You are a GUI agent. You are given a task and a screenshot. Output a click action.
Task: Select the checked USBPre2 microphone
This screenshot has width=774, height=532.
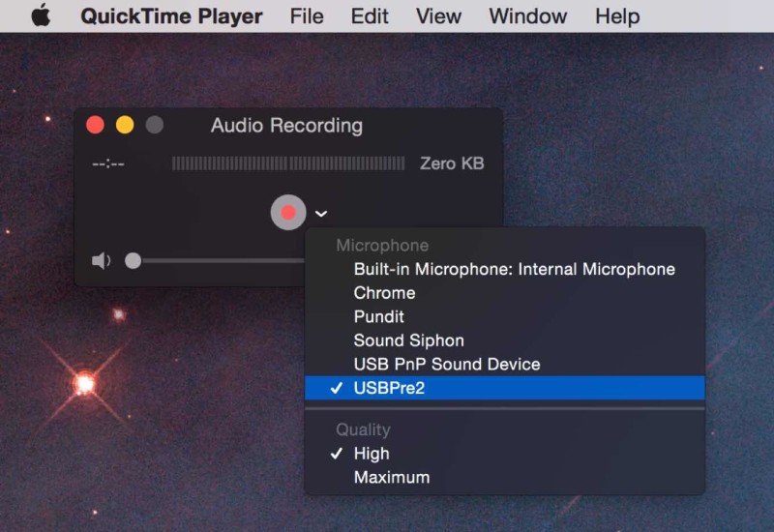click(504, 388)
